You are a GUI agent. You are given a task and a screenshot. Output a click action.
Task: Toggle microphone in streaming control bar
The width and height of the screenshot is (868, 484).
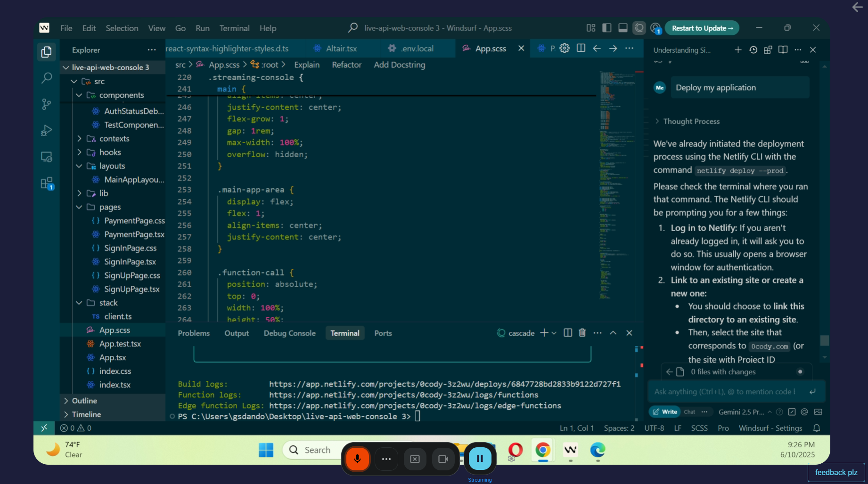pos(357,459)
